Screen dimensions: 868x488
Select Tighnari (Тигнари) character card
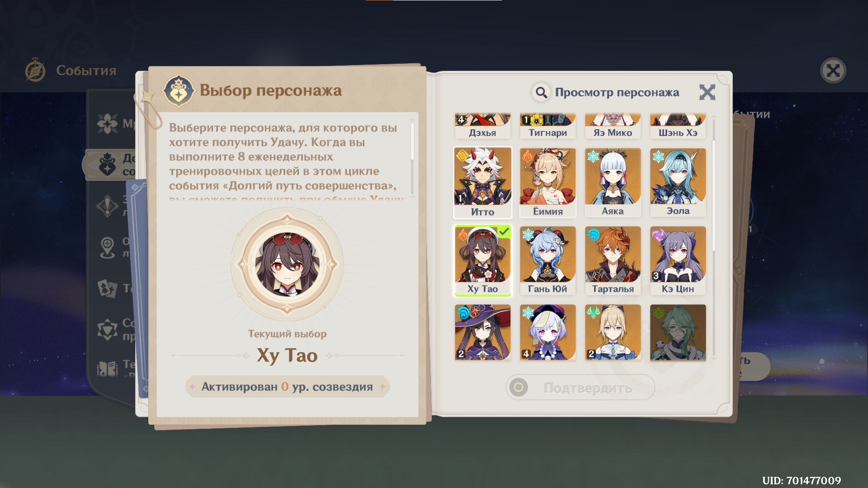point(547,126)
